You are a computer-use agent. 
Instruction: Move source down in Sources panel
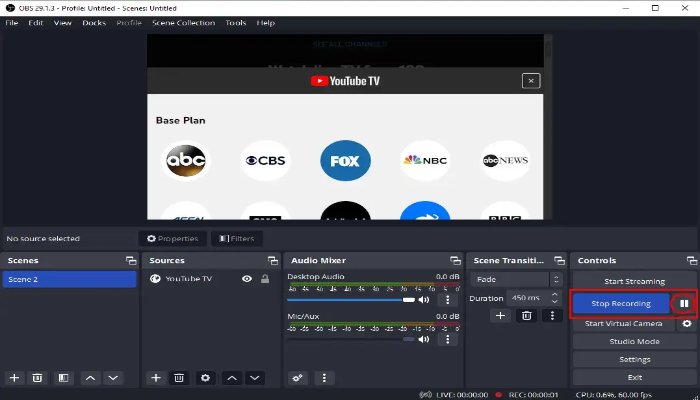[255, 378]
